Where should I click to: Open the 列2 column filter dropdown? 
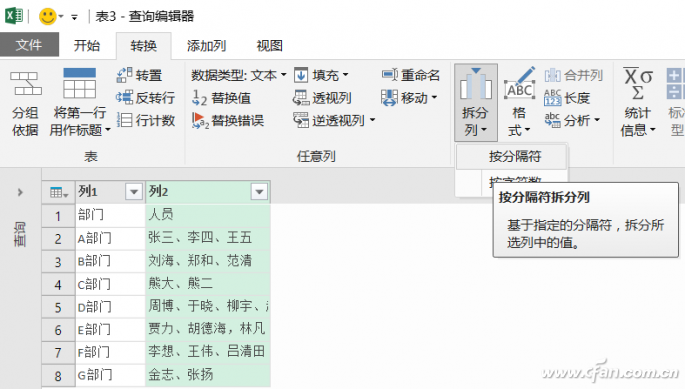[259, 192]
